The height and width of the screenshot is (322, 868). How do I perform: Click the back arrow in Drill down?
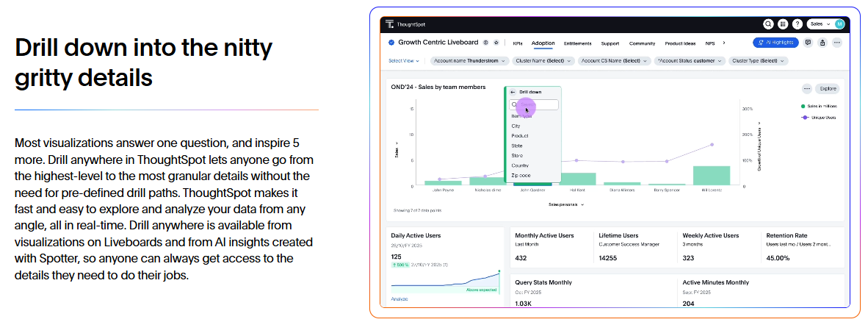[x=513, y=92]
